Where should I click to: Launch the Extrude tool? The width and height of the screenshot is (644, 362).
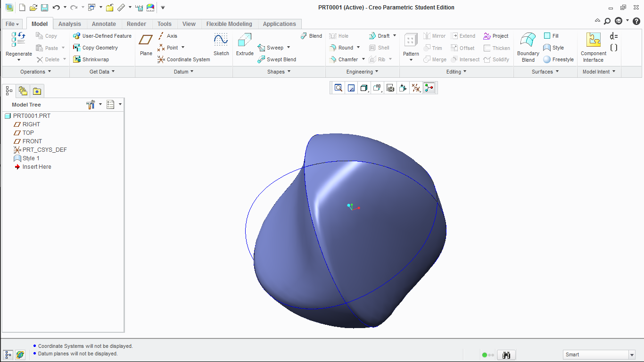(x=245, y=45)
